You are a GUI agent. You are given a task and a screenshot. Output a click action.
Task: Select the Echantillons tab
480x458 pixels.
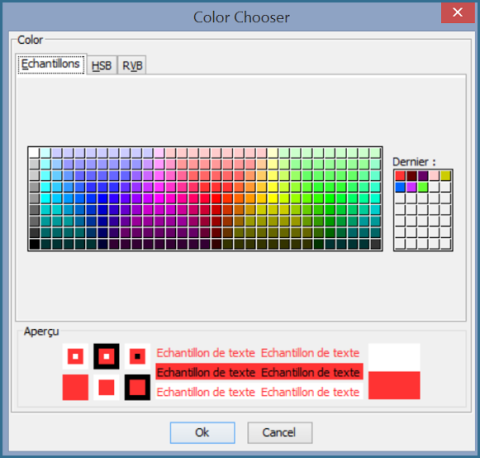click(51, 64)
